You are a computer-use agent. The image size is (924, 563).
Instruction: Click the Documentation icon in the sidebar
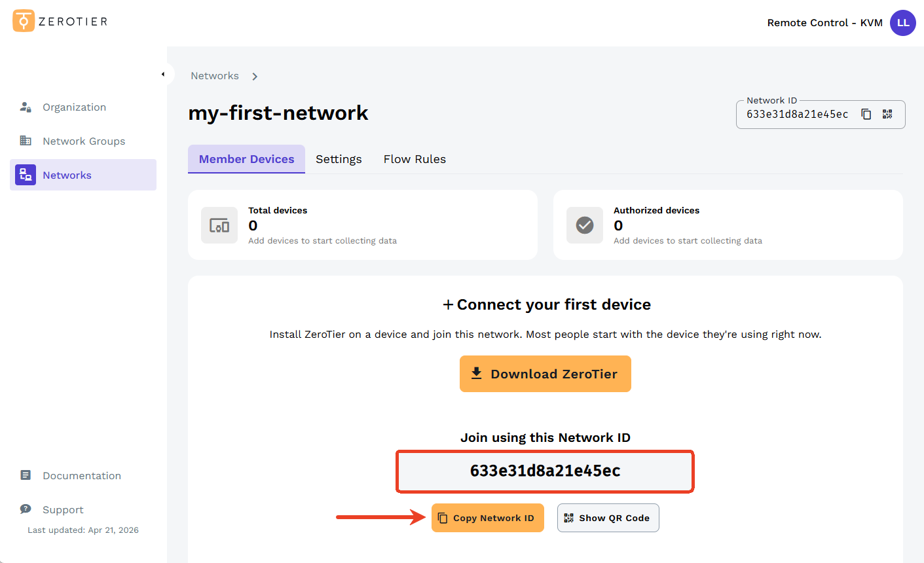(x=26, y=475)
